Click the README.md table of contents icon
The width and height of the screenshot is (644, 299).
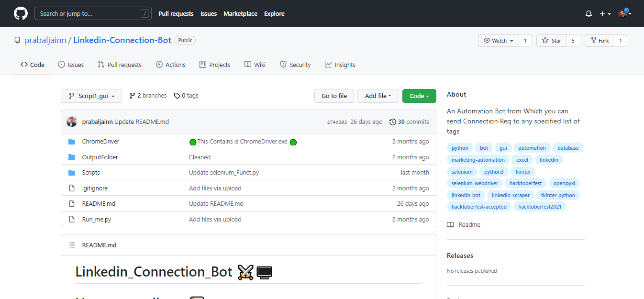[x=72, y=245]
